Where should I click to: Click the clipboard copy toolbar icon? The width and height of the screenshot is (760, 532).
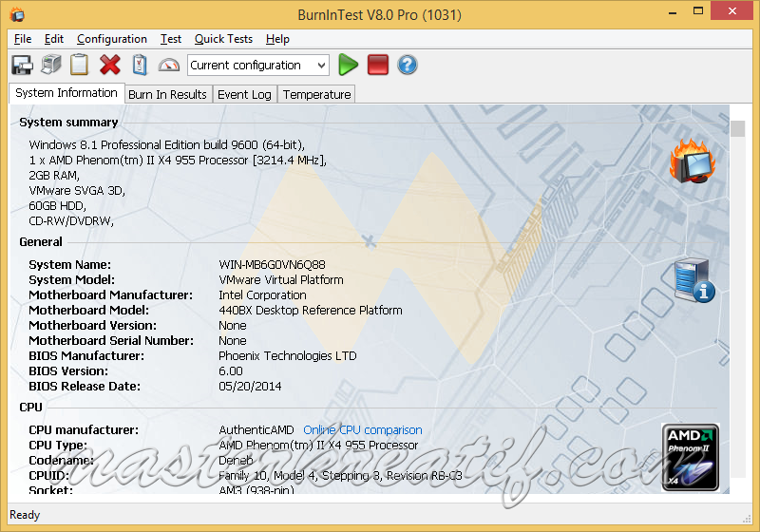tap(80, 65)
